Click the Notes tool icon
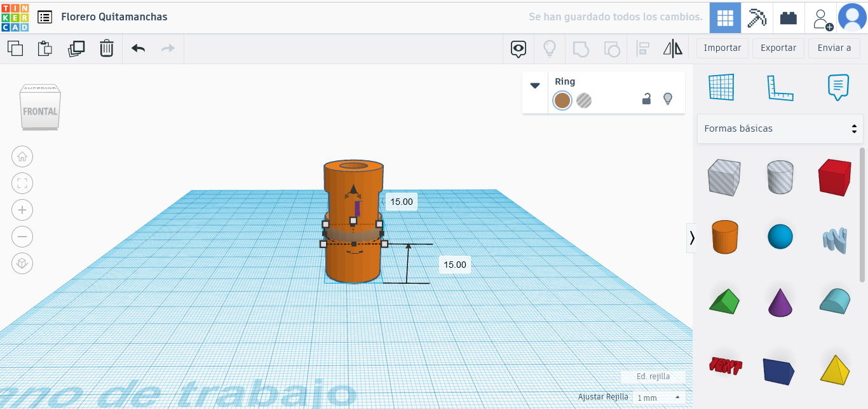868x409 pixels. [838, 87]
